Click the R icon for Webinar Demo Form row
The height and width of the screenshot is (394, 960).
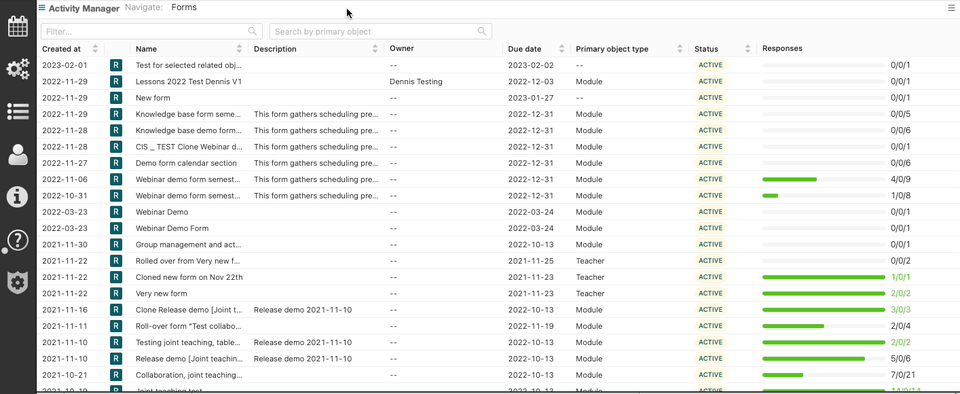(x=116, y=228)
